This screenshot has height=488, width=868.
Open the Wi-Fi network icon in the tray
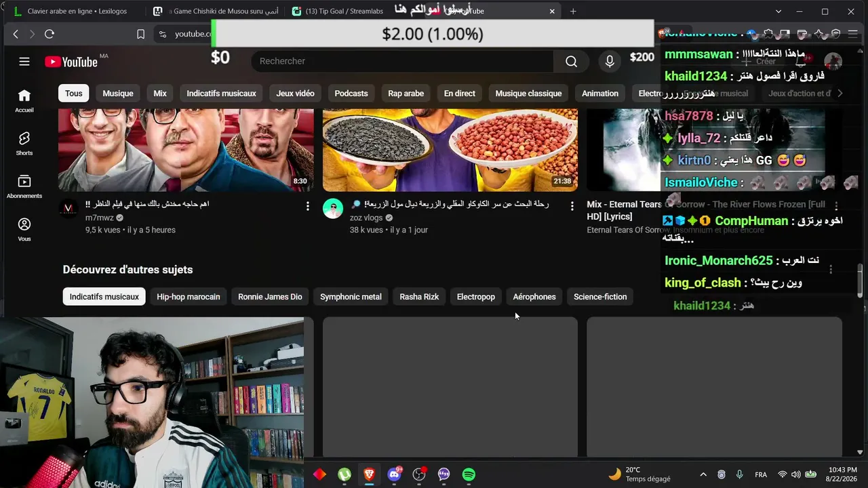pos(783,474)
